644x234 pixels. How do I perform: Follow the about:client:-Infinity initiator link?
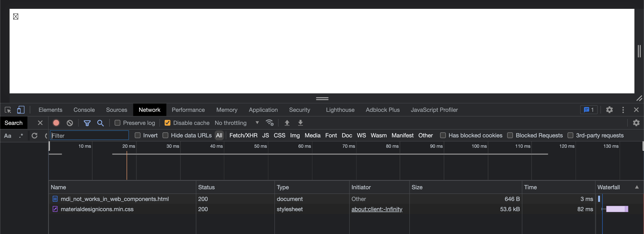377,209
